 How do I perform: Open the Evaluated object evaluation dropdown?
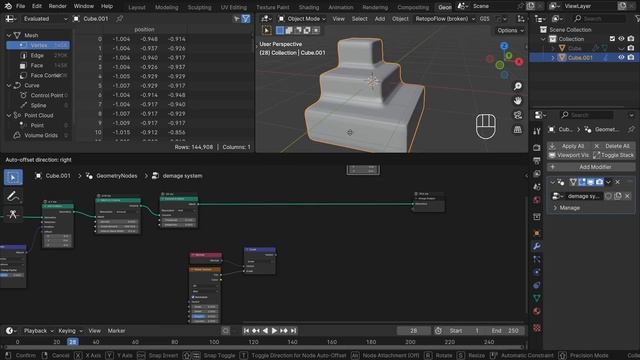(x=45, y=19)
